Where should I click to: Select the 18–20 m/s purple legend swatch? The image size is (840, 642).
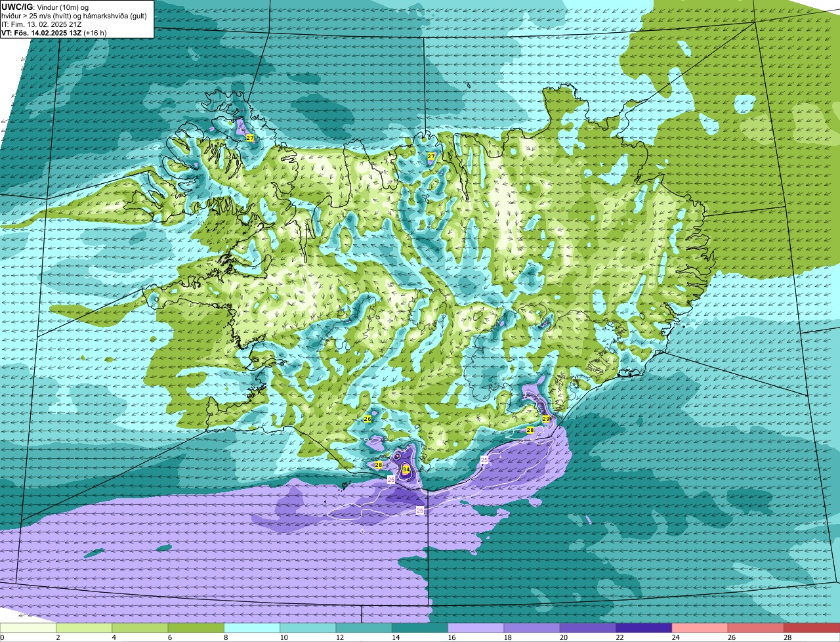point(532,628)
